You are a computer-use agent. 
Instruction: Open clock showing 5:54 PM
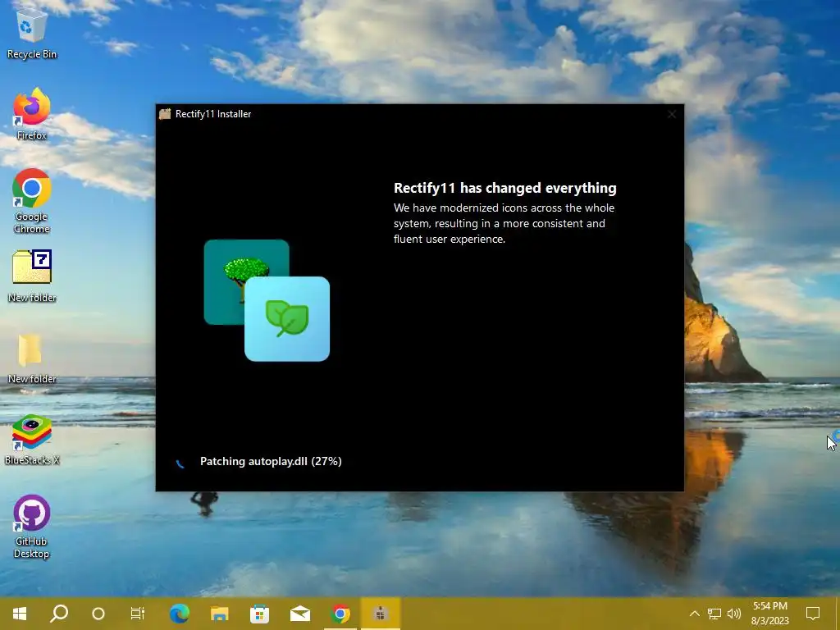pos(769,614)
